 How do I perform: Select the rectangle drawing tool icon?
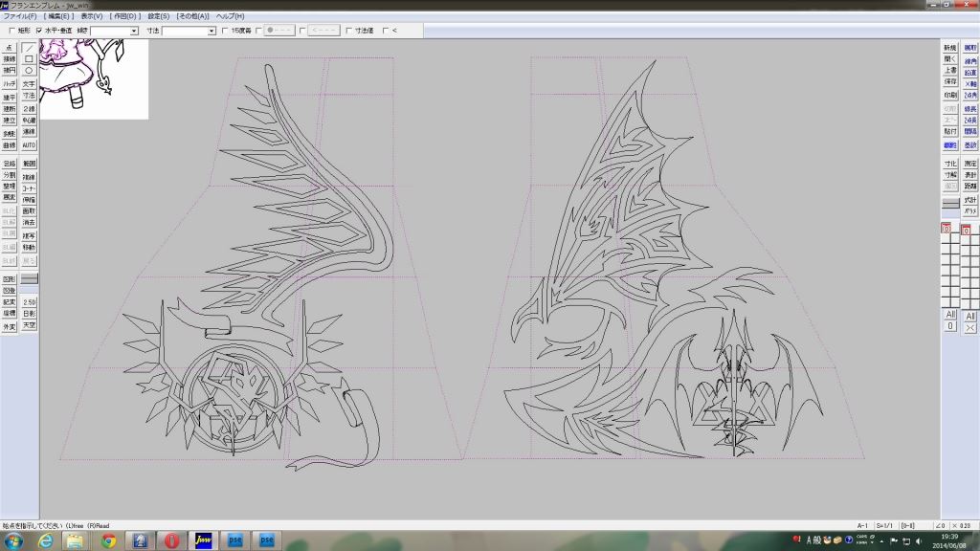coord(29,58)
